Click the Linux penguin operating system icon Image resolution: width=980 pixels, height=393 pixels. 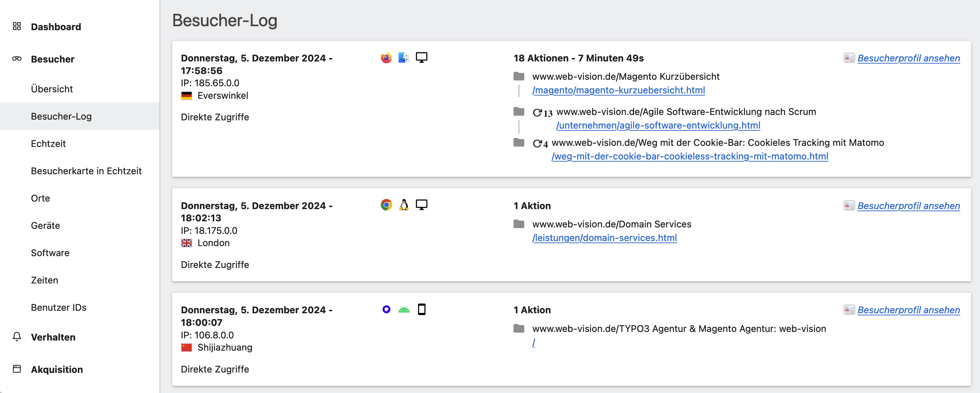[x=404, y=205]
